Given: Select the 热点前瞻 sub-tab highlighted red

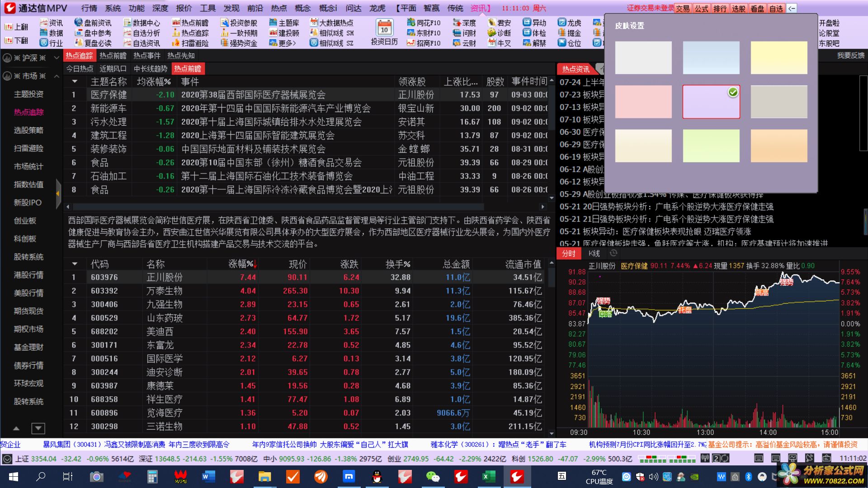Looking at the screenshot, I should coord(188,69).
